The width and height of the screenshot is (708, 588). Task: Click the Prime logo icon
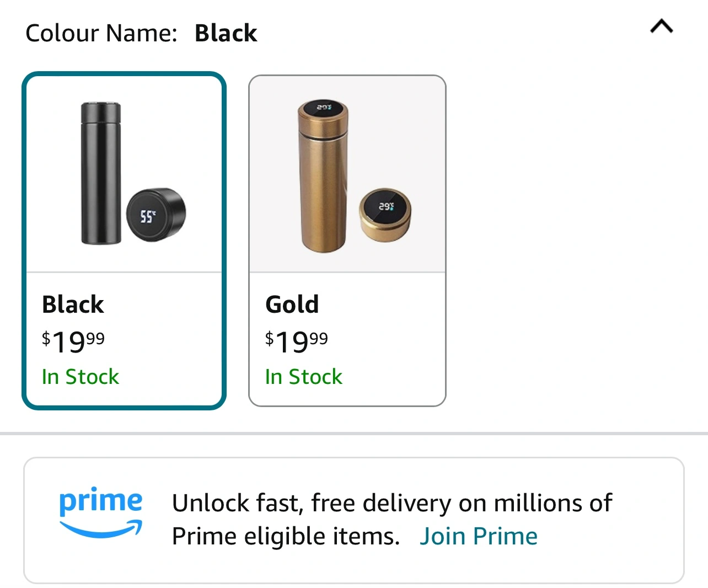point(101,511)
